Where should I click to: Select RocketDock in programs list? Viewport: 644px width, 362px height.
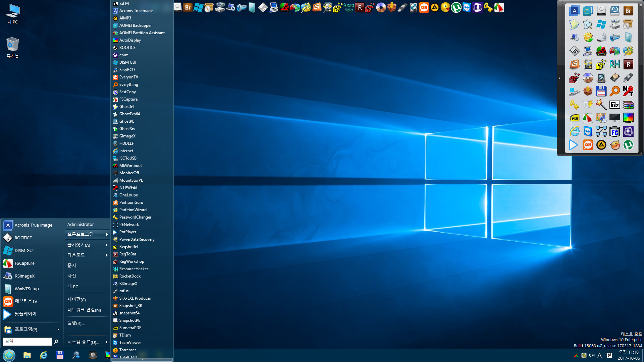[142, 276]
